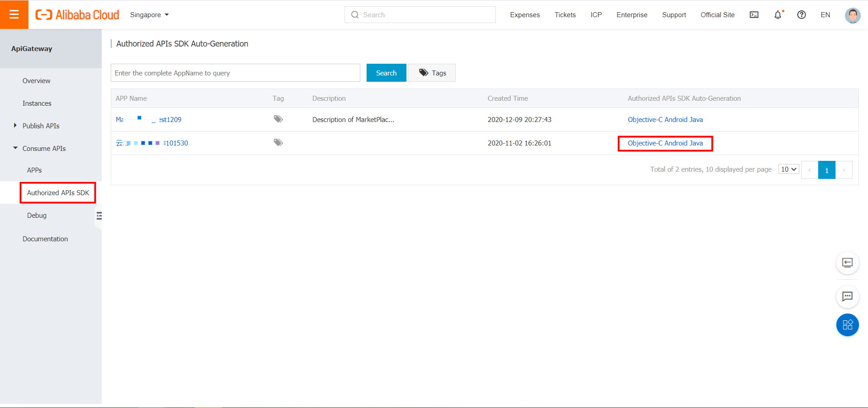Open the help question mark icon
868x408 pixels.
click(802, 15)
